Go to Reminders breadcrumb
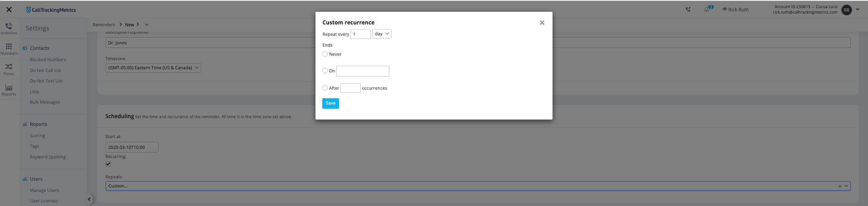Screen dimensions: 868x206 tap(104, 25)
